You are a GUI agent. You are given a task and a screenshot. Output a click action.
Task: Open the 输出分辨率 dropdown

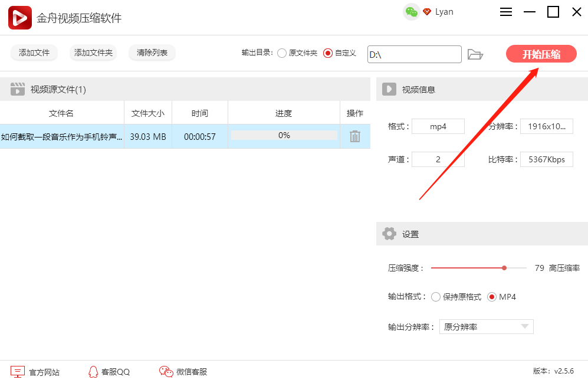487,327
